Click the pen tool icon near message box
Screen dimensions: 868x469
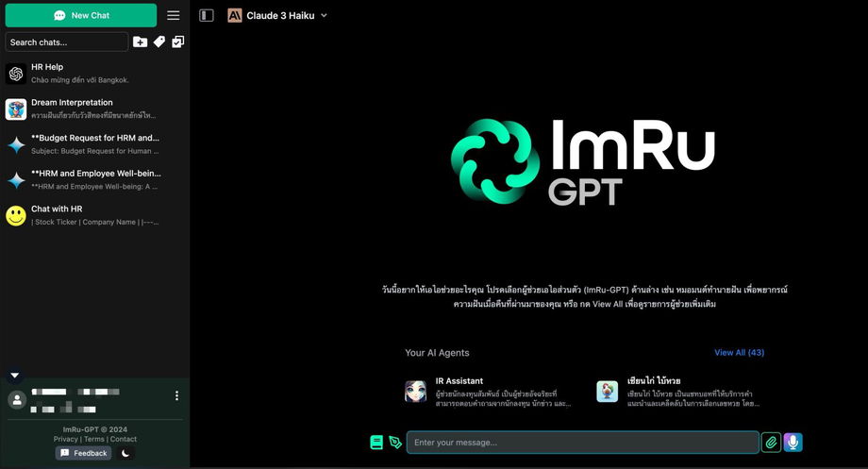tap(395, 443)
